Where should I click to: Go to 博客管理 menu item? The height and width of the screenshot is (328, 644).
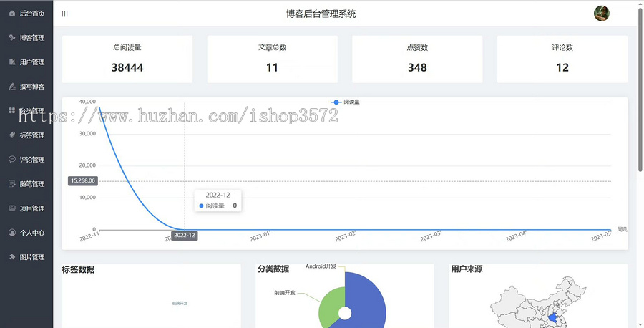[26, 38]
